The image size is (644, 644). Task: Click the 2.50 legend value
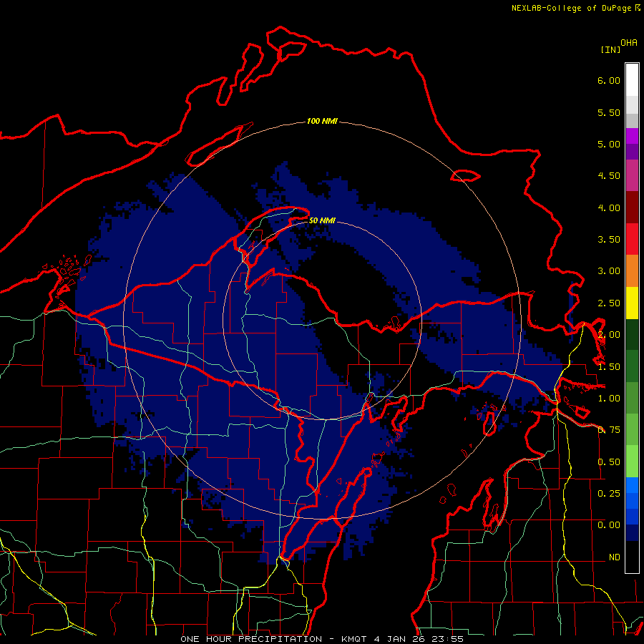[609, 303]
